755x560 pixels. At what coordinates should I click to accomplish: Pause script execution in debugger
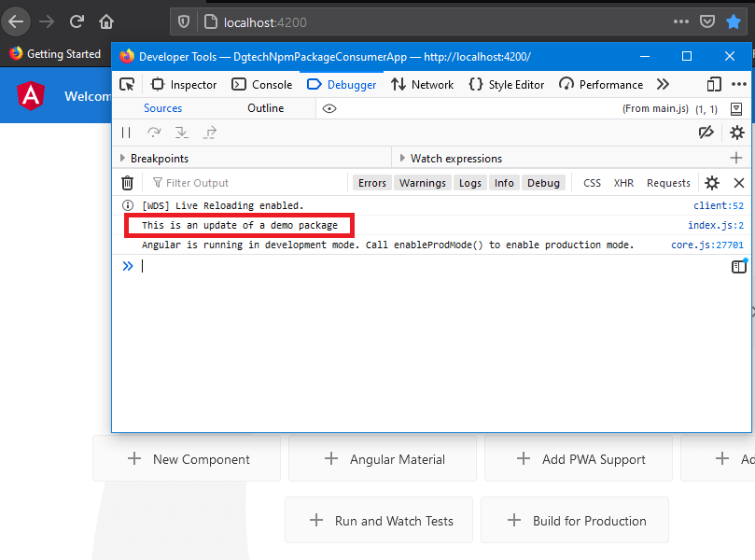coord(127,133)
